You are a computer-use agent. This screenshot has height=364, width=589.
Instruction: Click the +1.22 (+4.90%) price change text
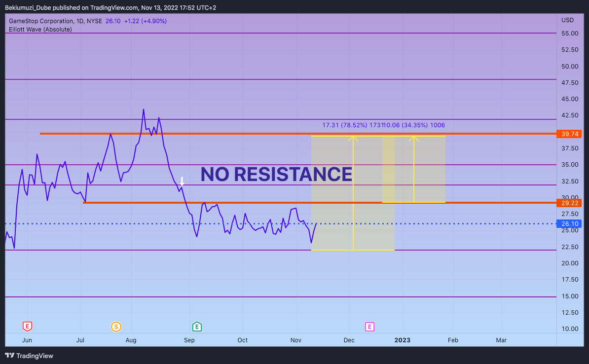(x=146, y=21)
